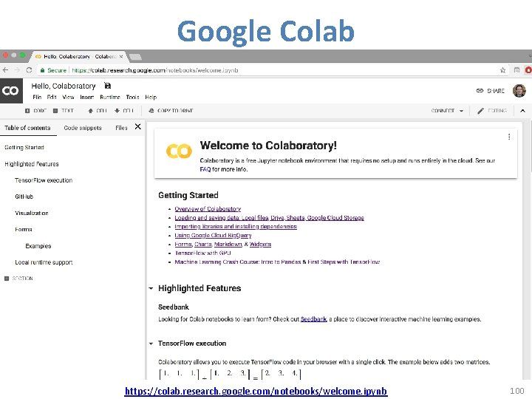Open the File menu
Viewport: 532px width, 399px height.
tap(37, 97)
